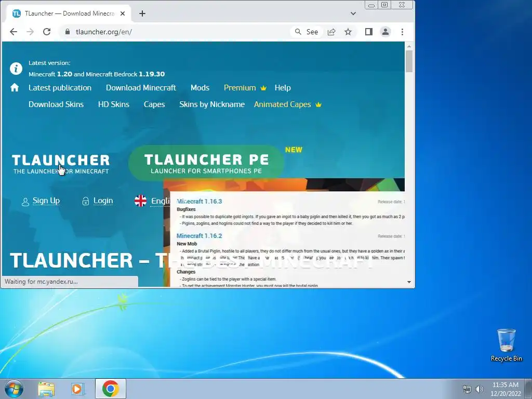Open the HD Skins link
The width and height of the screenshot is (532, 399).
[114, 104]
